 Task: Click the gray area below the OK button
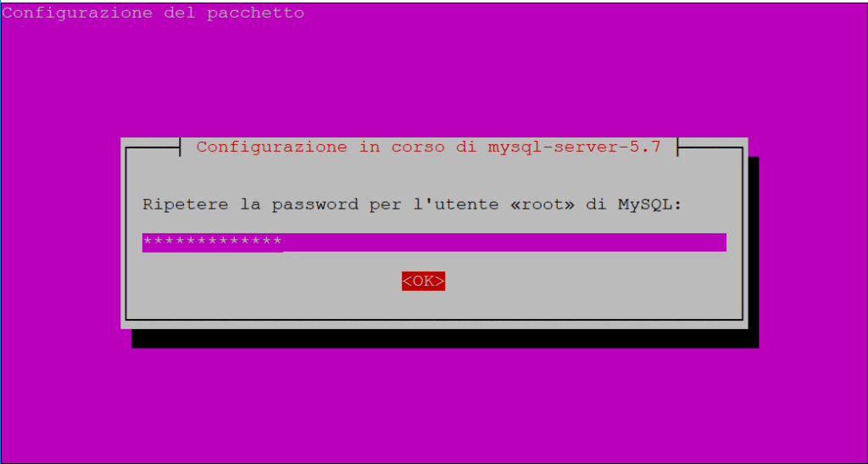(424, 305)
